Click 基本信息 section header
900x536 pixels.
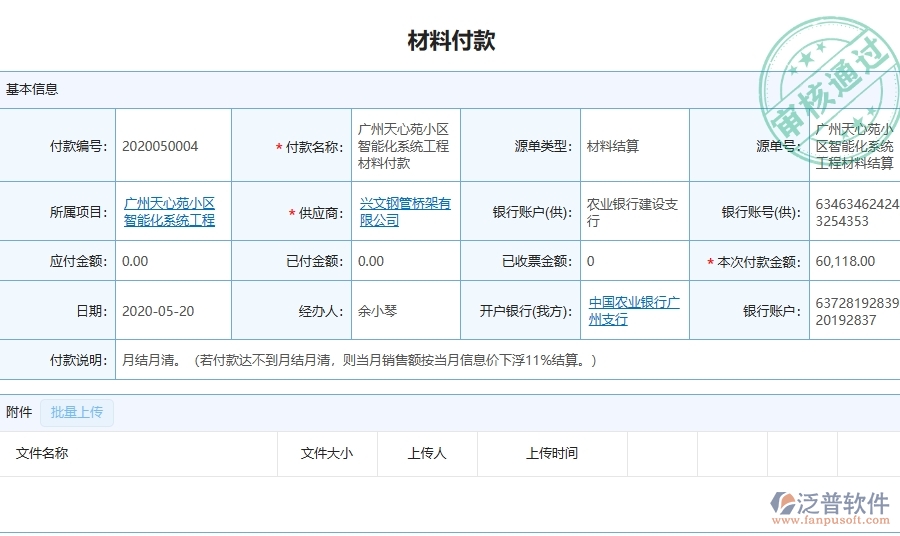pyautogui.click(x=32, y=90)
